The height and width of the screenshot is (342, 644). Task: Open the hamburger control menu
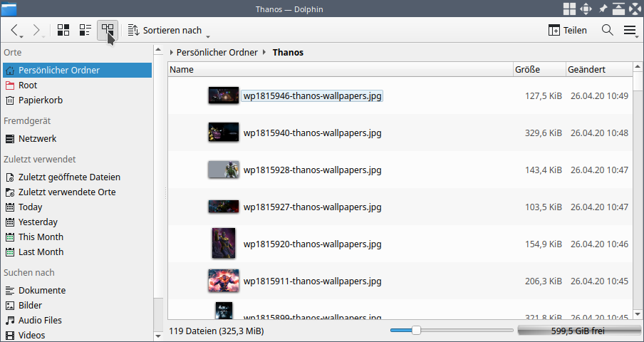(630, 30)
